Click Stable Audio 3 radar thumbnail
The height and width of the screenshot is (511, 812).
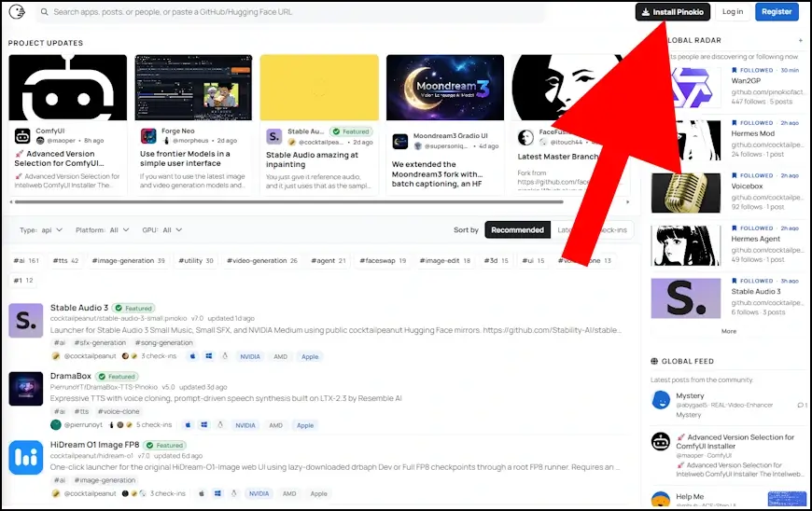tap(686, 298)
